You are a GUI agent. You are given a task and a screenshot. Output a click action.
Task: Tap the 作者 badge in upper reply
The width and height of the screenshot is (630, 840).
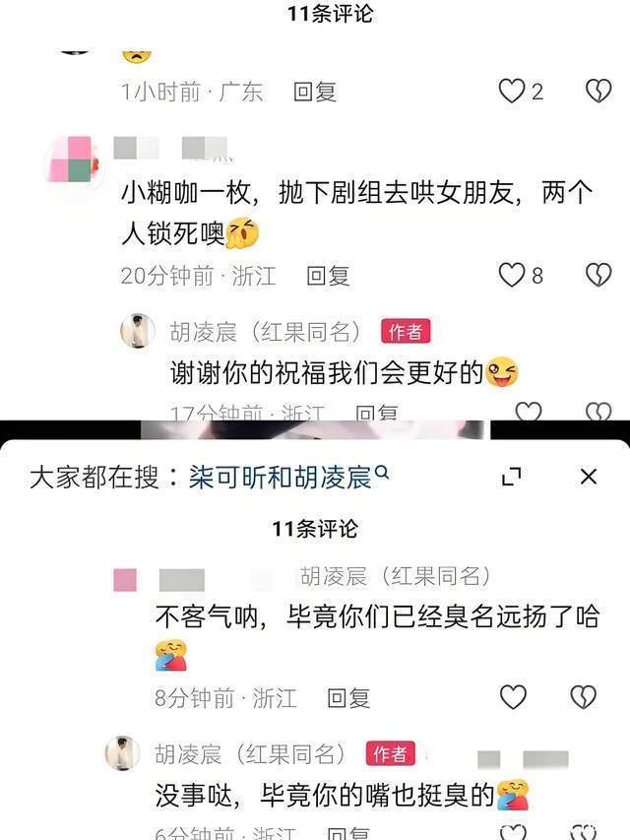[x=406, y=332]
